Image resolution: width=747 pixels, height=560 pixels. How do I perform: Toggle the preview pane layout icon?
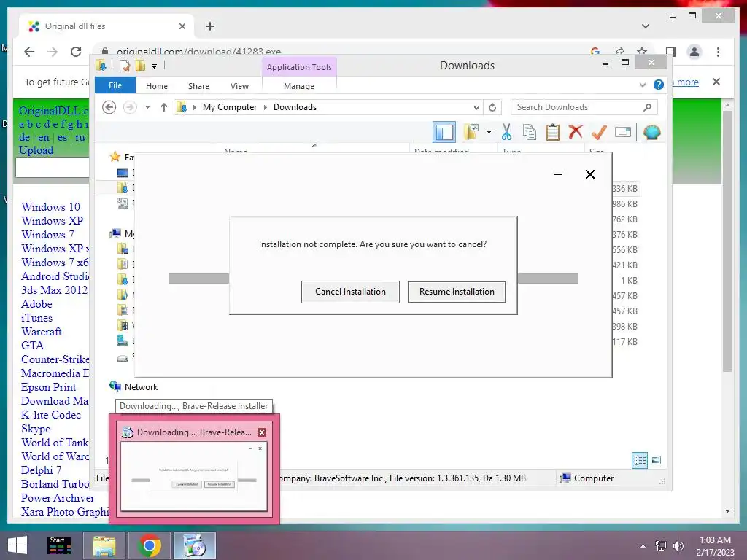pos(444,133)
